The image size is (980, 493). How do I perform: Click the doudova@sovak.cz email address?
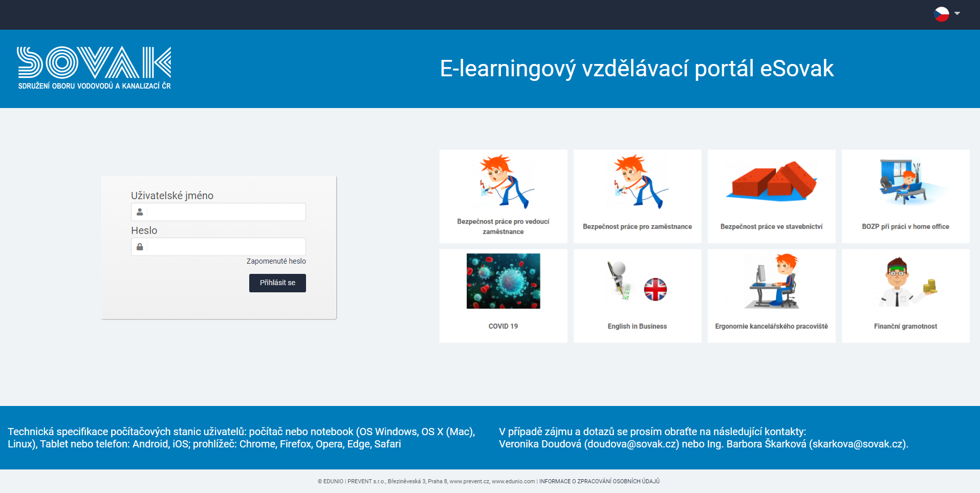pos(631,444)
